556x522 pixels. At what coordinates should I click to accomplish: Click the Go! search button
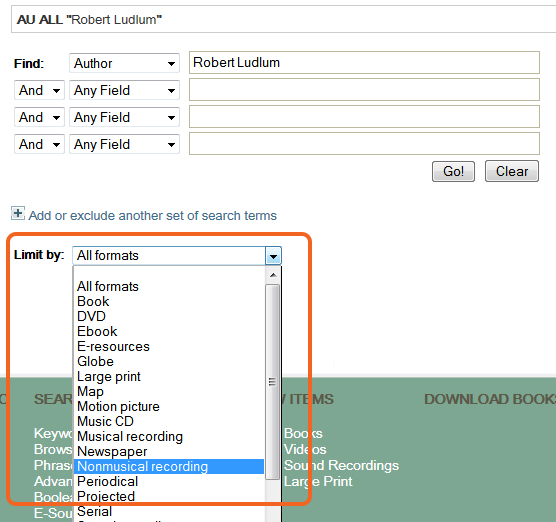point(453,171)
